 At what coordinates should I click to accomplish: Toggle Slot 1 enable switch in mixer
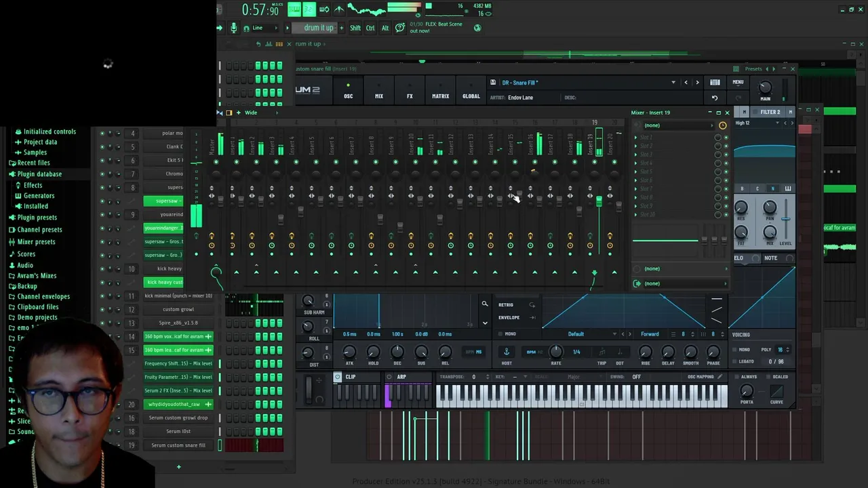click(726, 138)
